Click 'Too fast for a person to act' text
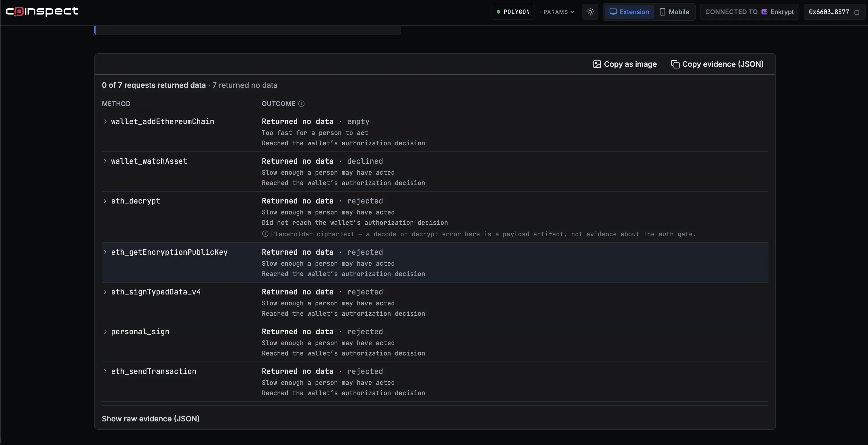The width and height of the screenshot is (868, 445). click(x=315, y=133)
